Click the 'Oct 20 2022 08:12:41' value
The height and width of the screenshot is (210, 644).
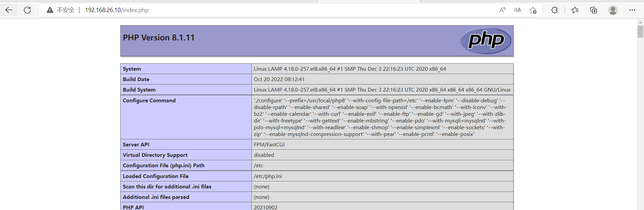[279, 79]
